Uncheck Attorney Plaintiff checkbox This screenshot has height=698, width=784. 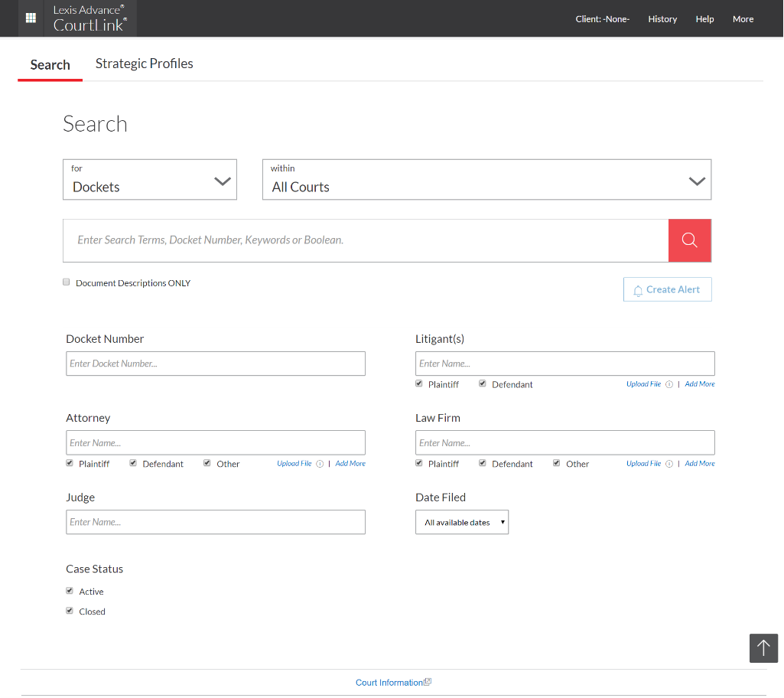[70, 463]
